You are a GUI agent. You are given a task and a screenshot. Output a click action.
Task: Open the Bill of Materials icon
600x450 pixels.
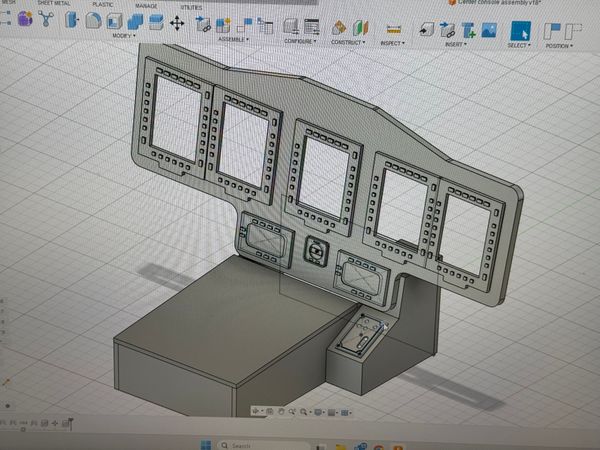click(x=265, y=26)
